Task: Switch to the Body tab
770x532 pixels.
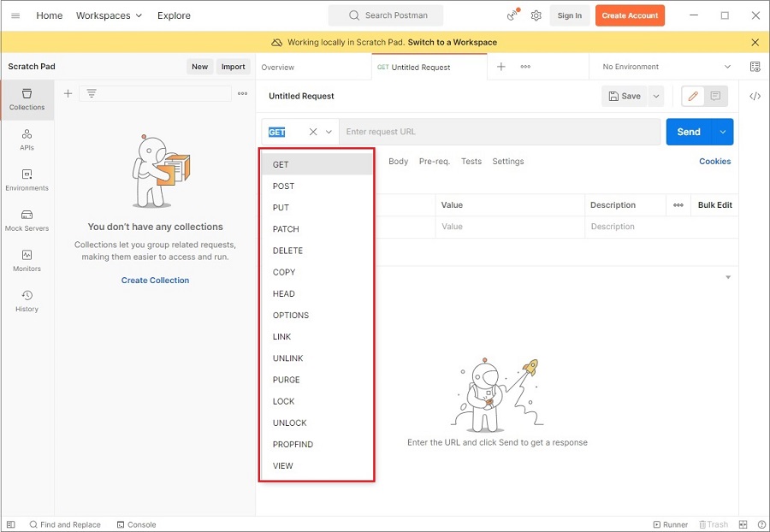Action: [398, 162]
